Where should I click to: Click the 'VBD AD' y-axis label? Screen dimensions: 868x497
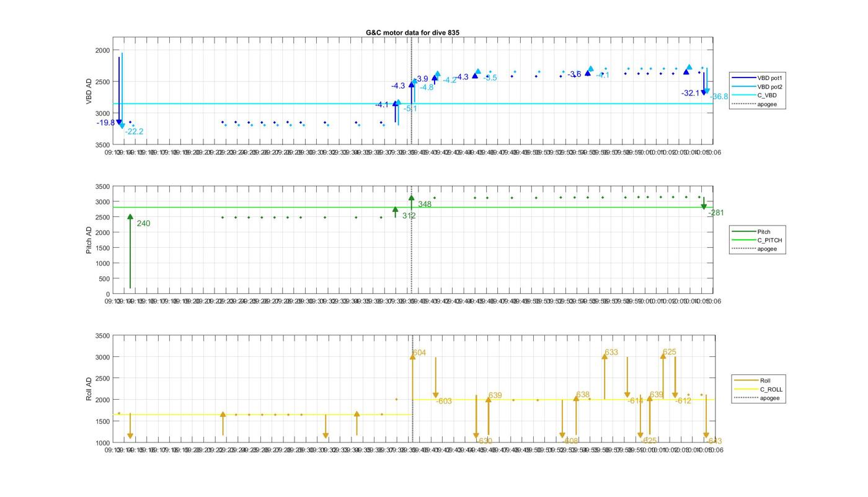coord(89,91)
